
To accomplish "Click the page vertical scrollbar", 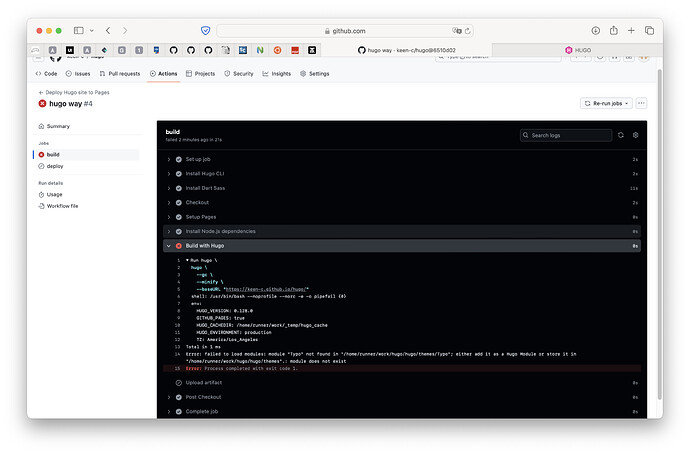I will [660, 234].
